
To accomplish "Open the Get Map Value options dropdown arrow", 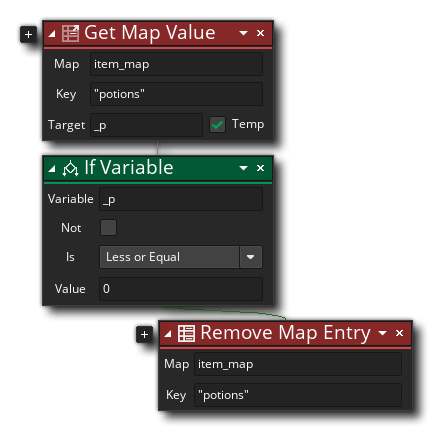I will 243,33.
